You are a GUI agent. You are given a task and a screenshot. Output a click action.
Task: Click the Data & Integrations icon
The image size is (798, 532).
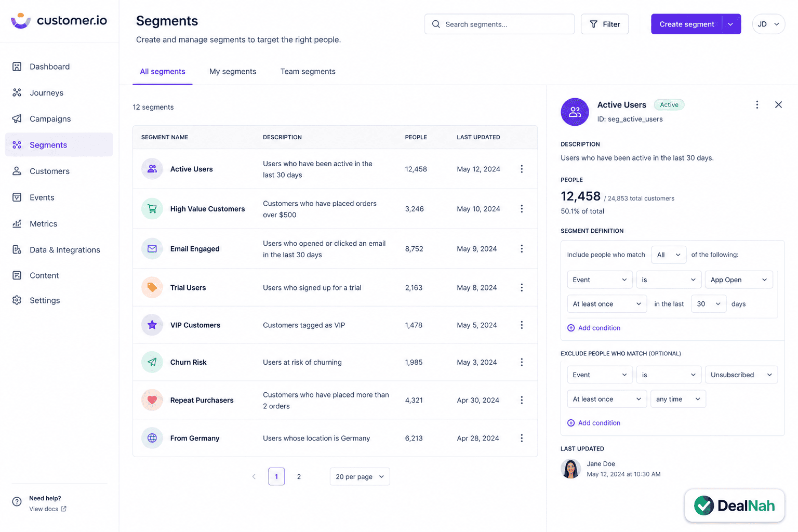17,249
